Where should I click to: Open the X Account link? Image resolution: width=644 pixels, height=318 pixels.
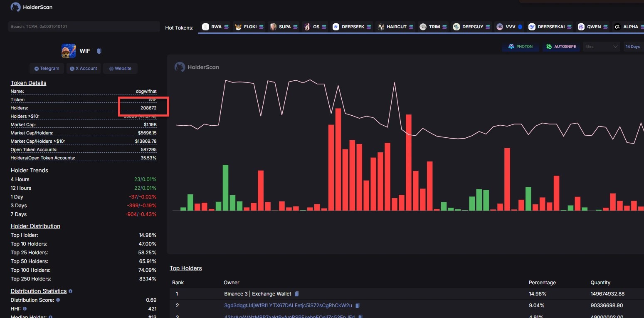click(x=84, y=68)
